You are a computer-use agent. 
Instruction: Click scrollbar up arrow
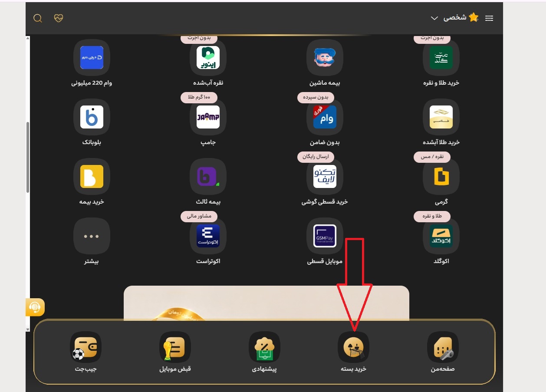28,38
